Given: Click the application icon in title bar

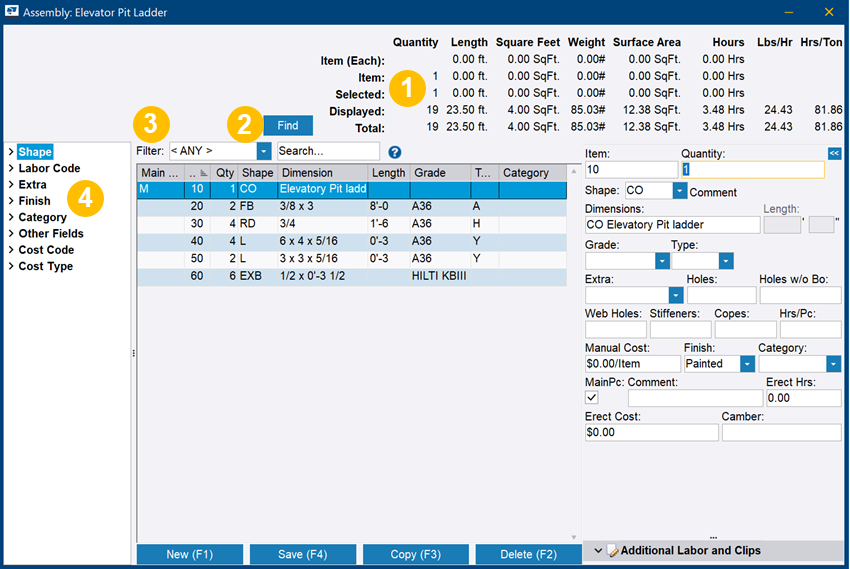Looking at the screenshot, I should point(13,12).
